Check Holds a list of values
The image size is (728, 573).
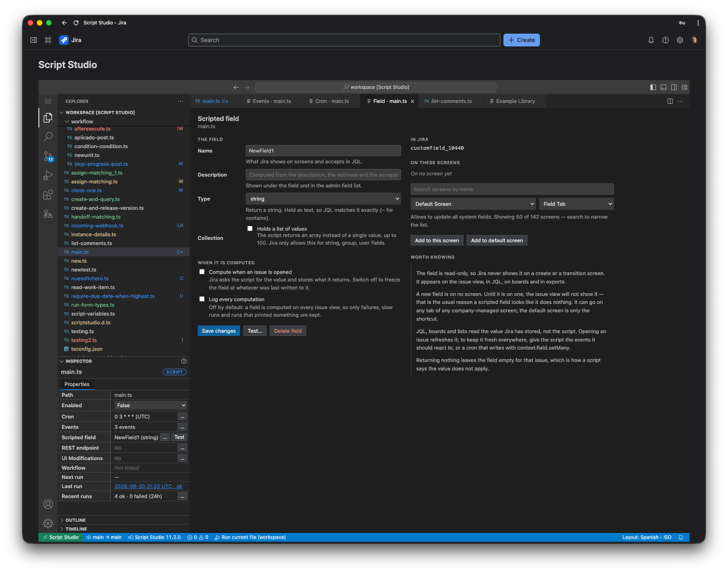250,229
